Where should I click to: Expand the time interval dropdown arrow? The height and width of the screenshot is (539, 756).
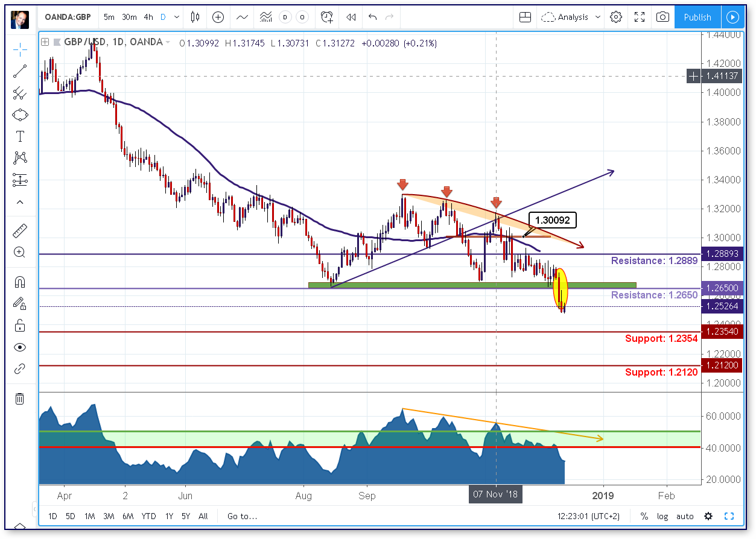click(x=177, y=17)
